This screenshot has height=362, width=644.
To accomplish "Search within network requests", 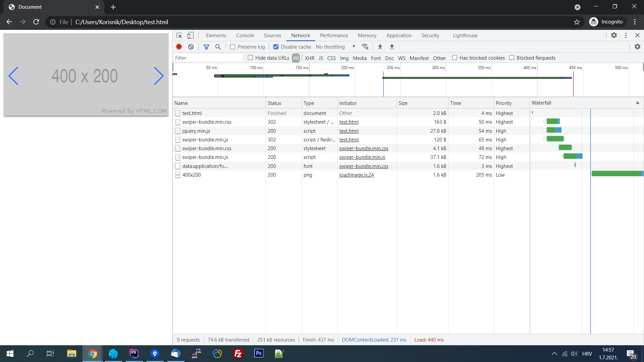I will coord(218,47).
